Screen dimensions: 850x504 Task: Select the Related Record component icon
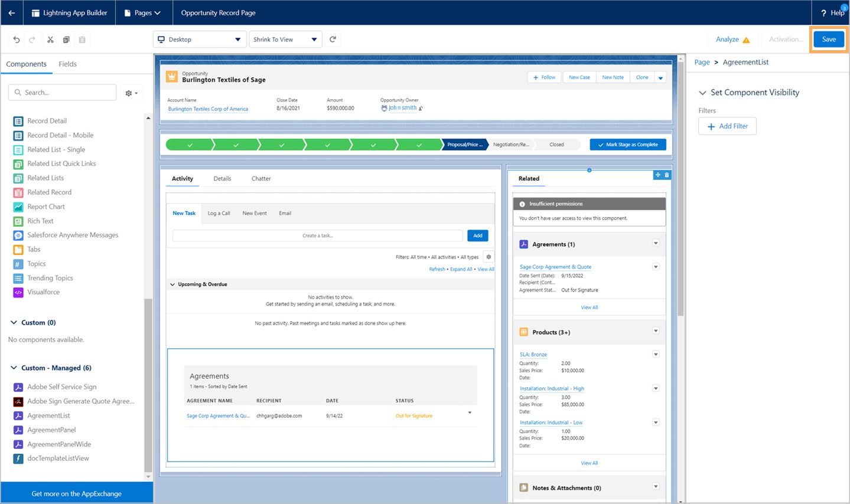point(18,192)
